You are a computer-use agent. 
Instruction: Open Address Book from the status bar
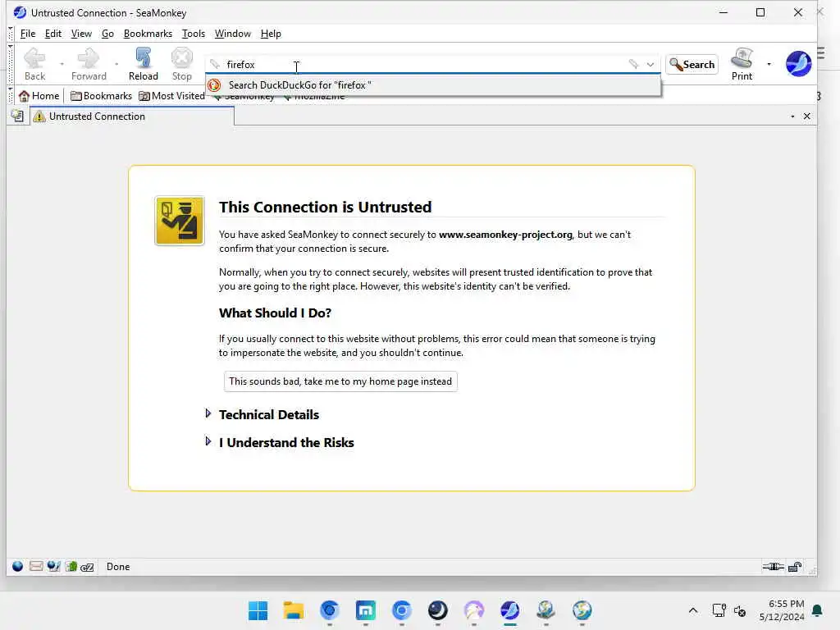(71, 566)
